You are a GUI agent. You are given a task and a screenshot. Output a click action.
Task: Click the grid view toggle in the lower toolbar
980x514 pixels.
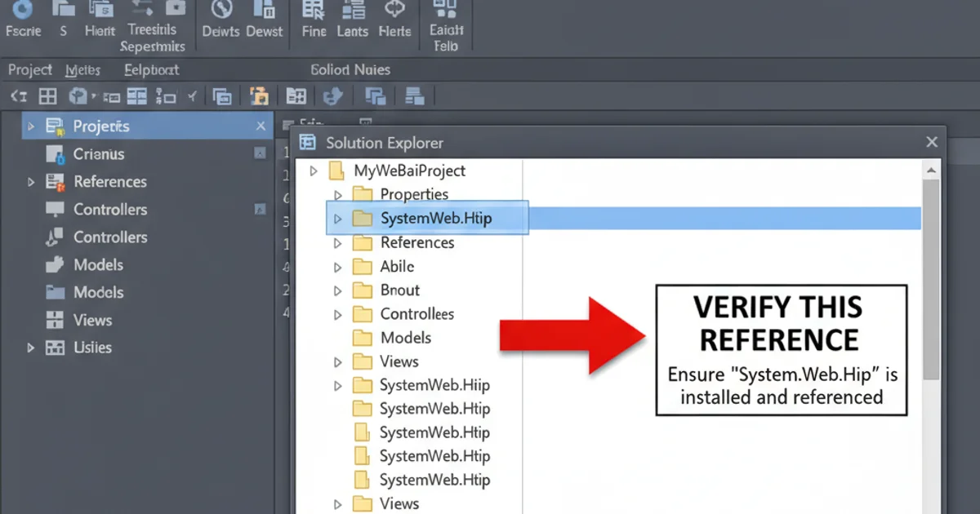point(47,95)
